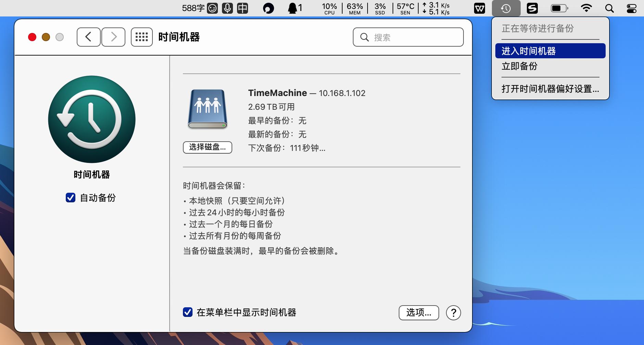644x345 pixels.
Task: Open the battery status menu
Action: [x=559, y=8]
